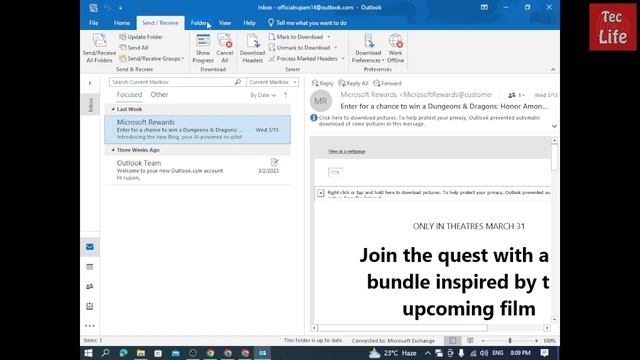Click Show Progress icon

203,48
